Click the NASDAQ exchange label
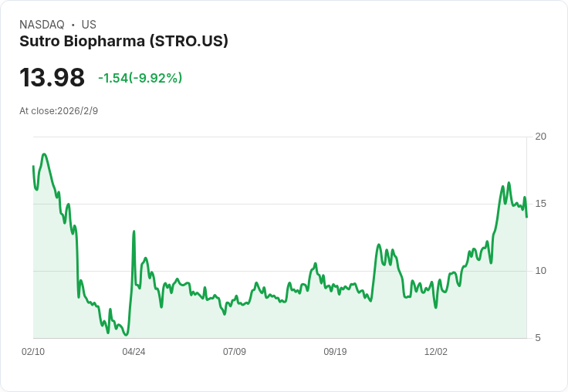568x392 pixels. tap(42, 25)
